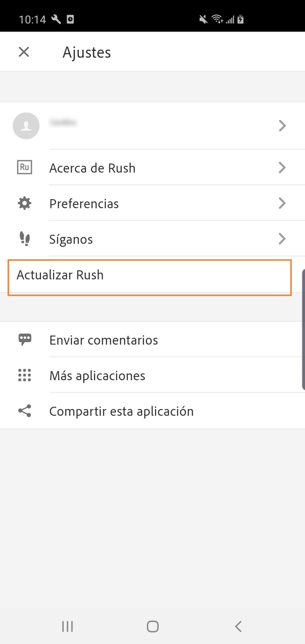
Task: Click the profile avatar picture
Action: (x=26, y=126)
